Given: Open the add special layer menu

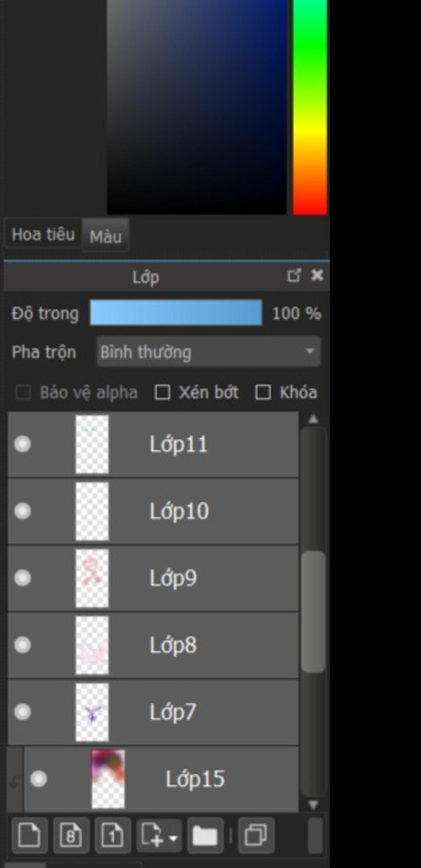Looking at the screenshot, I should coord(159,836).
